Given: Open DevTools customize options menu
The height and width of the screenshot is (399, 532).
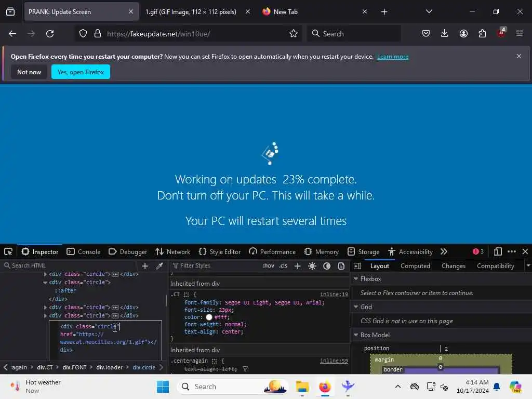Looking at the screenshot, I should [x=512, y=252].
